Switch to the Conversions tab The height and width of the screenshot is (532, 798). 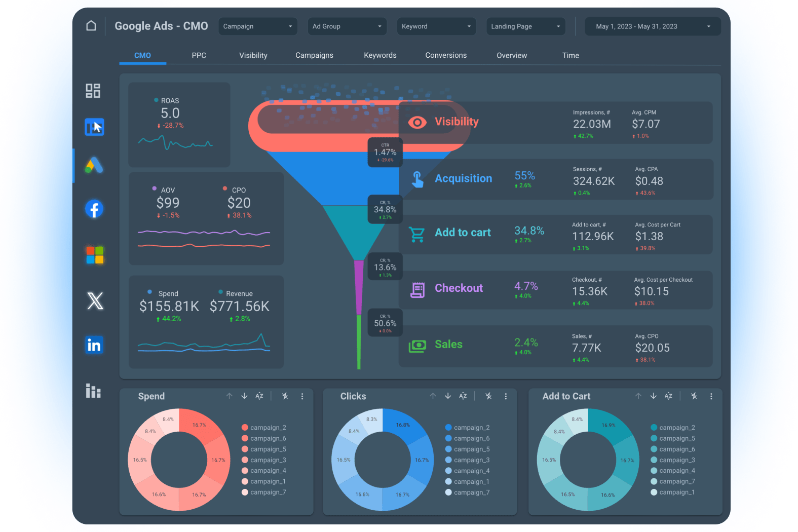(446, 55)
